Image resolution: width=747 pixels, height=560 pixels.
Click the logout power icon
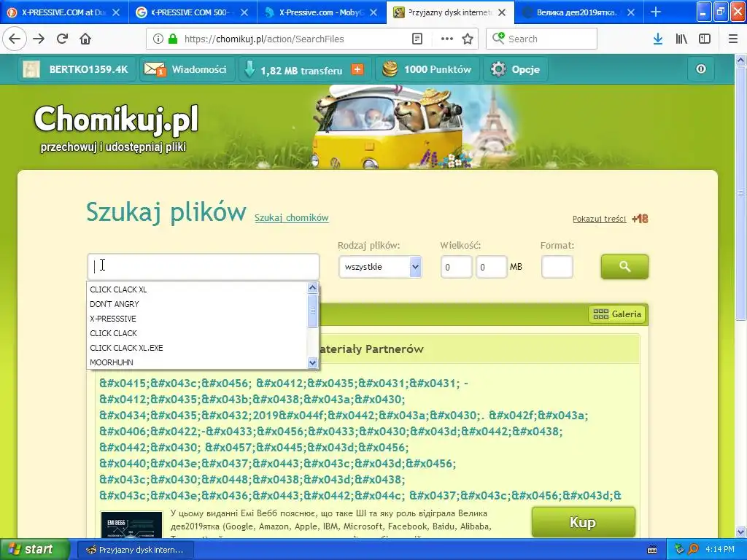(701, 69)
